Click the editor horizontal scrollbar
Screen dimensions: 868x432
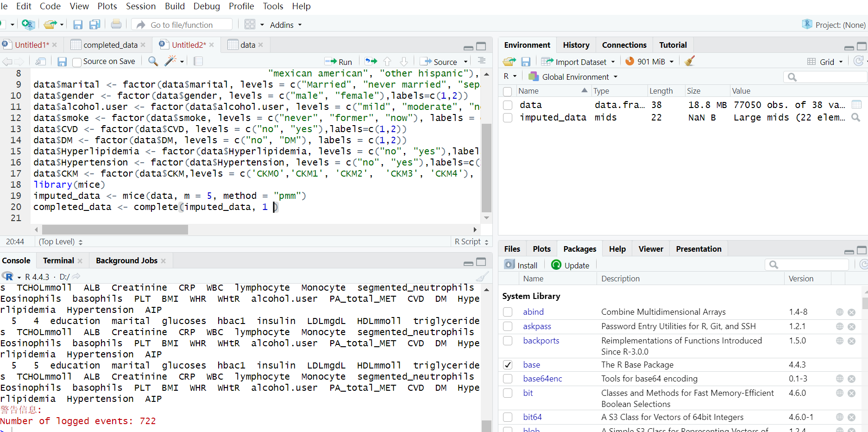point(115,229)
